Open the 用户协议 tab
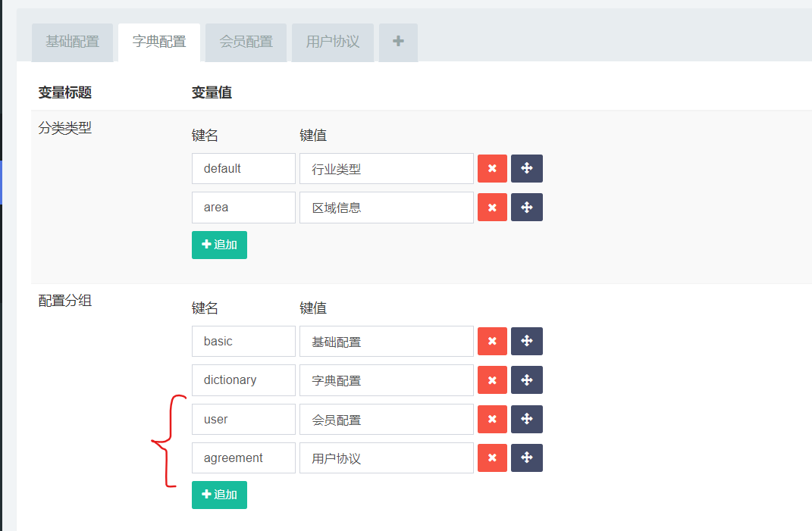This screenshot has height=531, width=812. point(332,42)
